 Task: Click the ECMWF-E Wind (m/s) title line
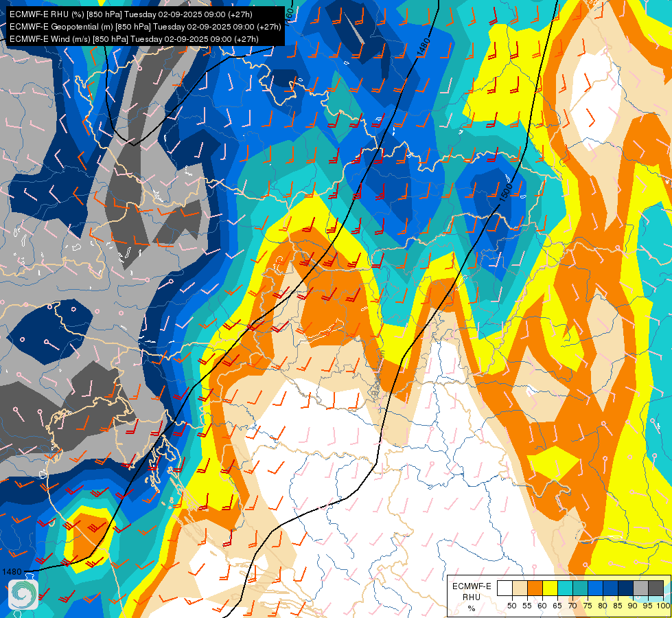[x=134, y=39]
